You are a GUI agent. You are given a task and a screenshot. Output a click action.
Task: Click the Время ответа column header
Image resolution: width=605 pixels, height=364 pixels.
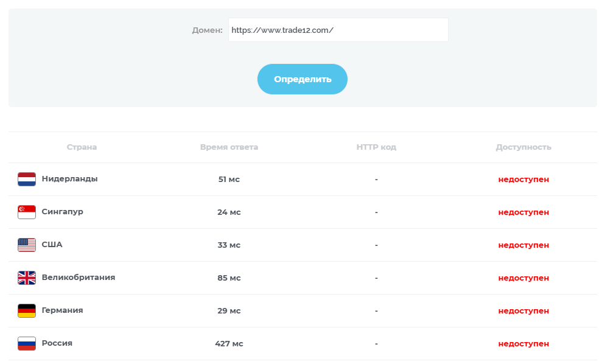pos(229,147)
